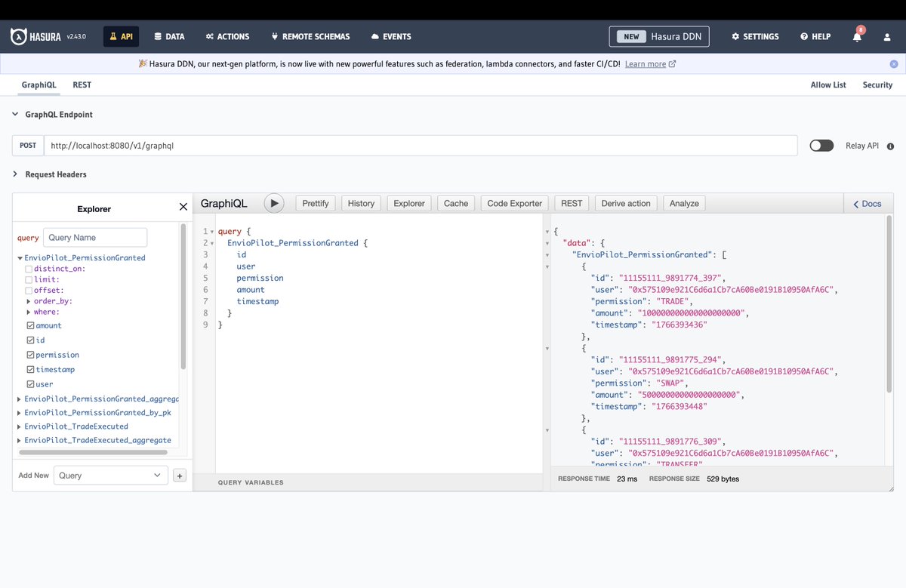Close the Explorer panel
This screenshot has width=906, height=588.
coord(183,207)
